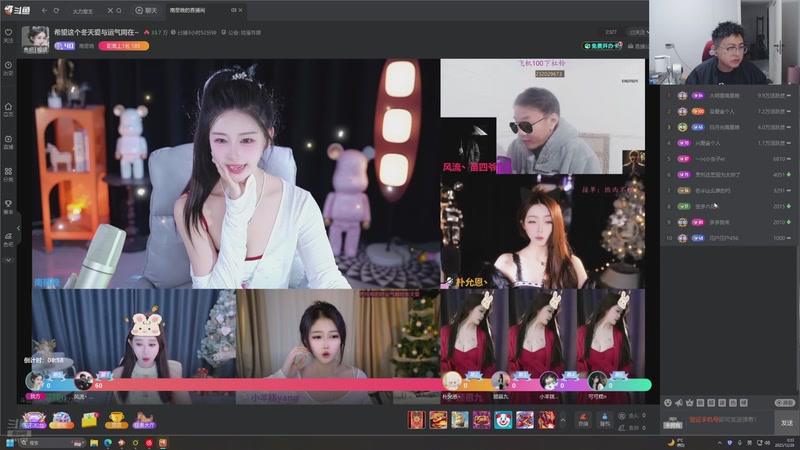Toggle 关注 heart in left sidebar
The width and height of the screenshot is (800, 450).
click(8, 35)
